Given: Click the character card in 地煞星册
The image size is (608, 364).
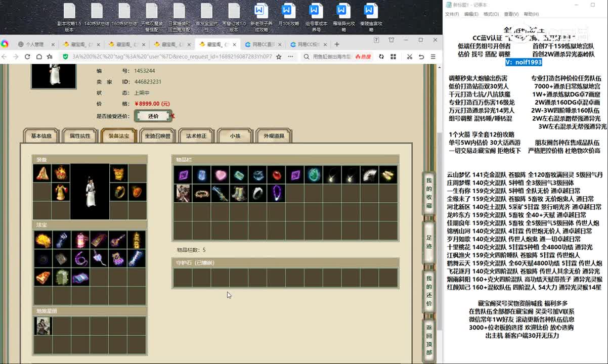Looking at the screenshot, I should (43, 326).
